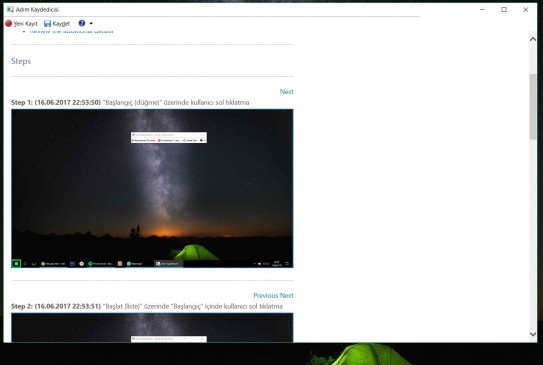Click the vertical scrollbar thumb

[533, 107]
